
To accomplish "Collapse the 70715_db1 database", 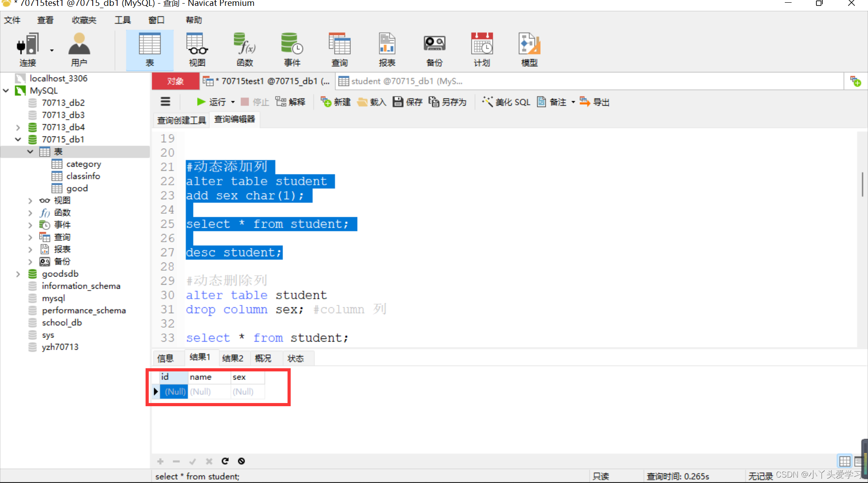I will tap(18, 139).
